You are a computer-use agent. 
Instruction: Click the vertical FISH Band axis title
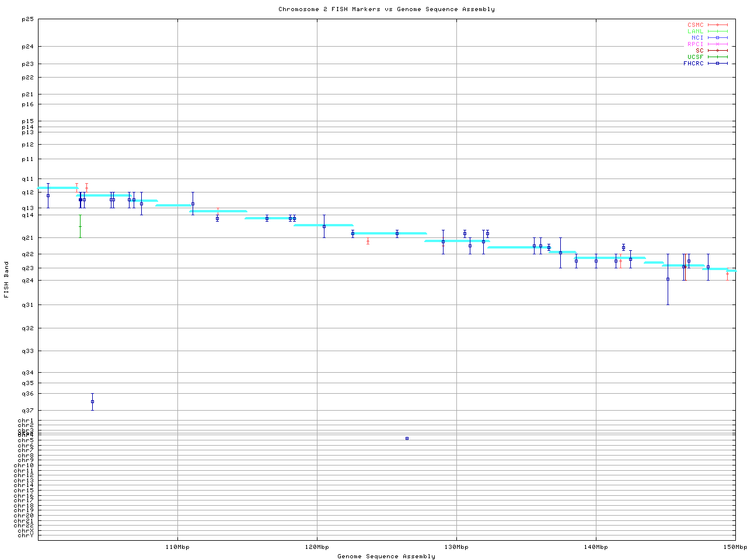pos(7,279)
